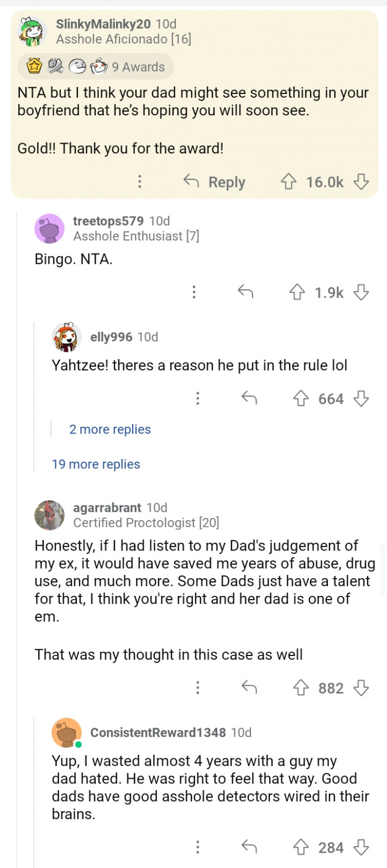Downvote treetops579's comment
387x868 pixels.
(x=362, y=293)
